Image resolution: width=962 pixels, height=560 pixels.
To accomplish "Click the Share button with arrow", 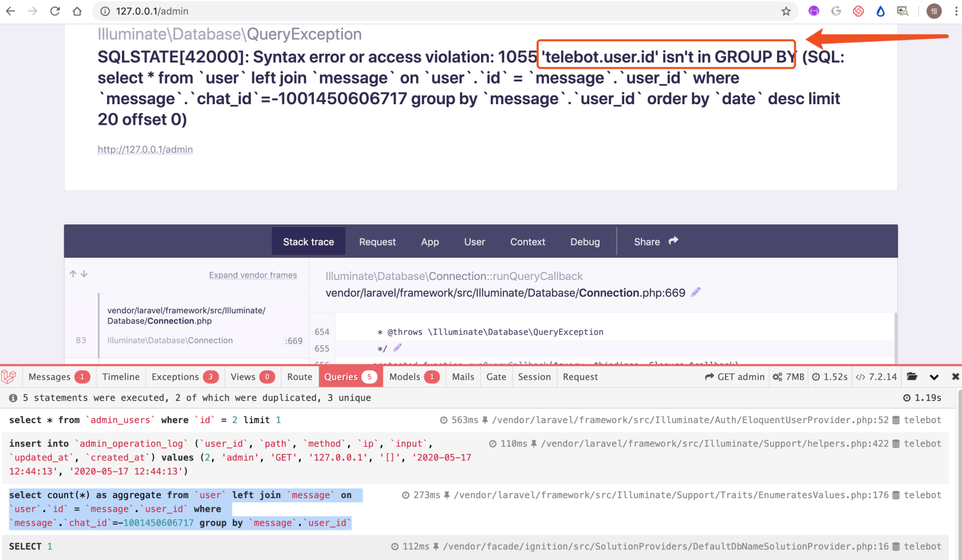I will pyautogui.click(x=656, y=242).
